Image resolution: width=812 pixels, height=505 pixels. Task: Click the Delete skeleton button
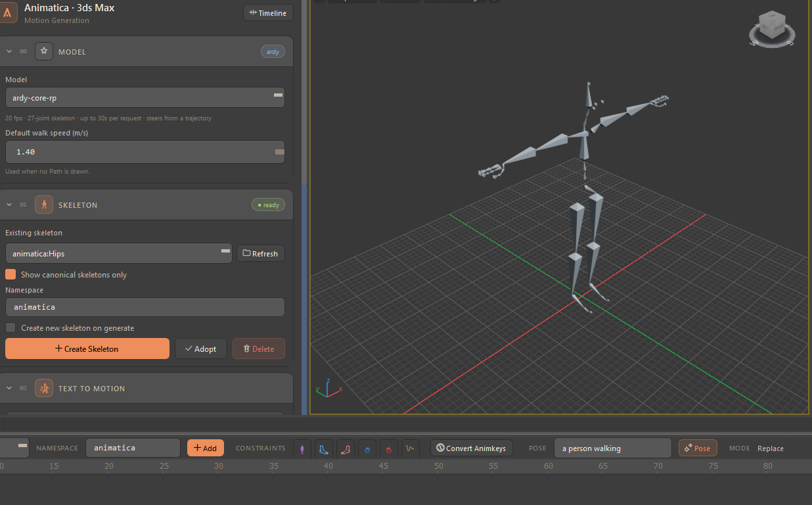tap(259, 349)
